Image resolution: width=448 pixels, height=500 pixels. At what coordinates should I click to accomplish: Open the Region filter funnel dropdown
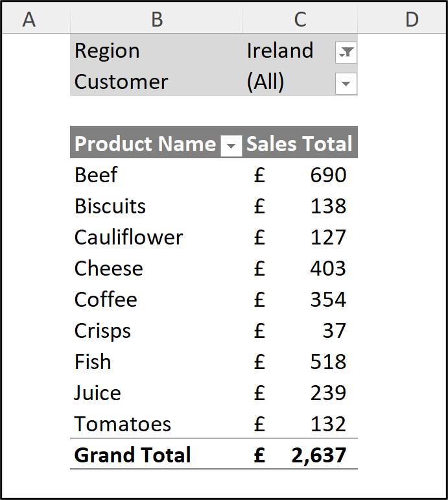[x=346, y=53]
